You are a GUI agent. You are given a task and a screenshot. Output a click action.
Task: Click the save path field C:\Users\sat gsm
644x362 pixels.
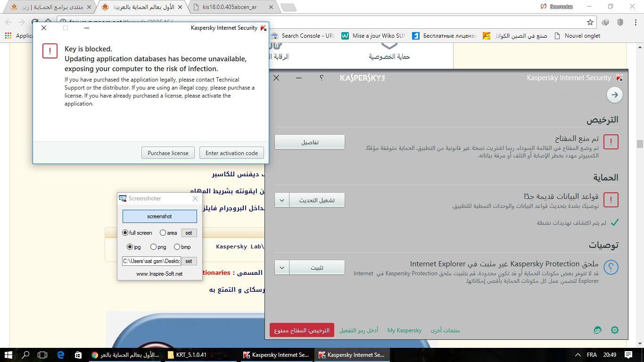pos(151,261)
